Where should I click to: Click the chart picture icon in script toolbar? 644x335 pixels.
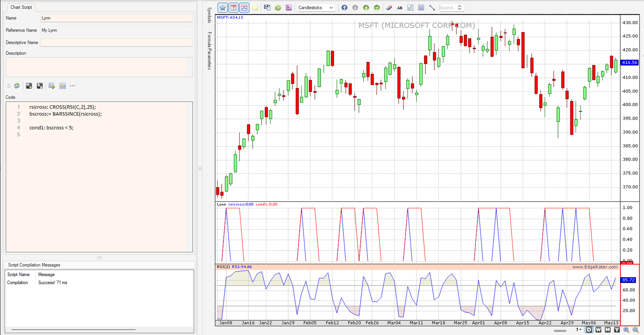pos(63,86)
